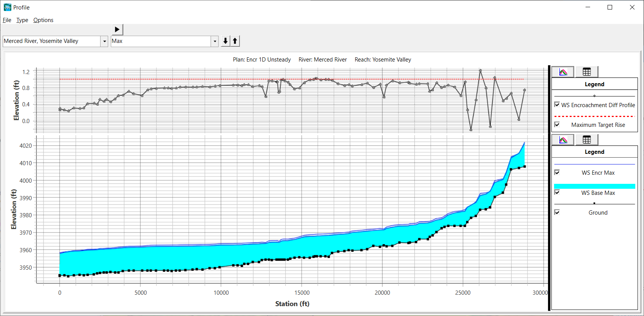Image resolution: width=644 pixels, height=316 pixels.
Task: Expand the Max profile dropdown arrow
Action: pyautogui.click(x=215, y=41)
